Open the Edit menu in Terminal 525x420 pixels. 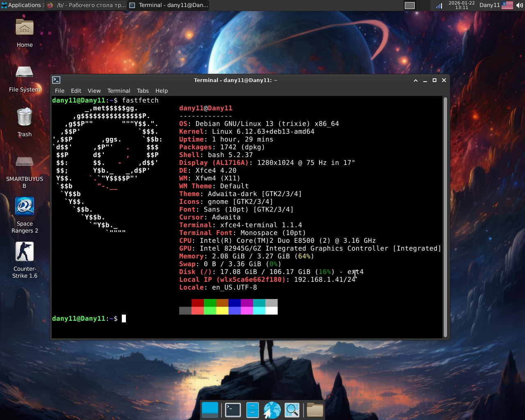point(76,91)
